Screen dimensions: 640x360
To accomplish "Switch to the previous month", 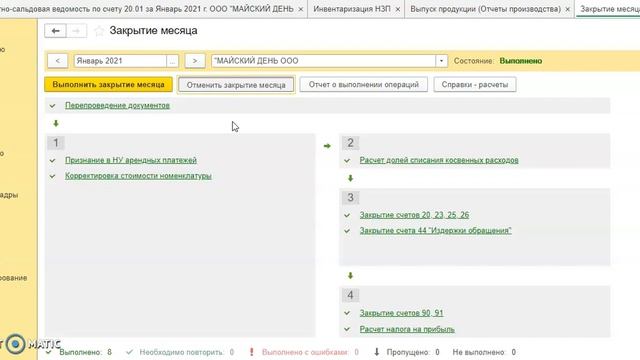I will 58,61.
